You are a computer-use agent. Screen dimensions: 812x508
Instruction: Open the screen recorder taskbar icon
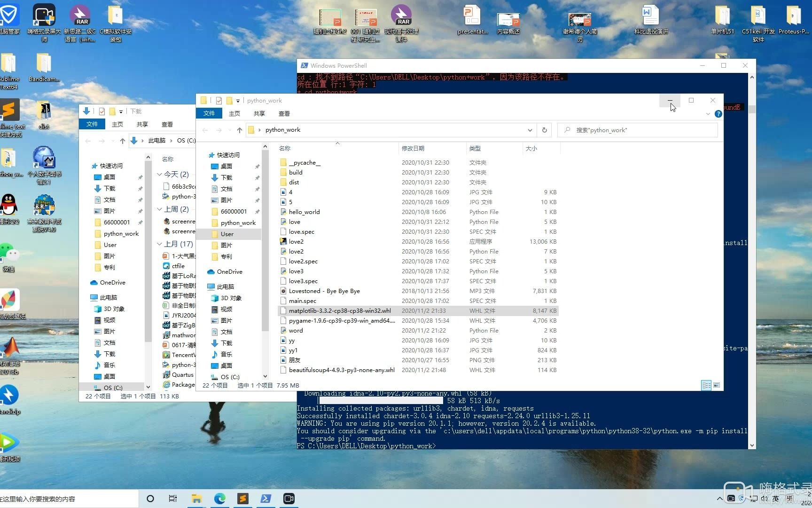tap(289, 499)
